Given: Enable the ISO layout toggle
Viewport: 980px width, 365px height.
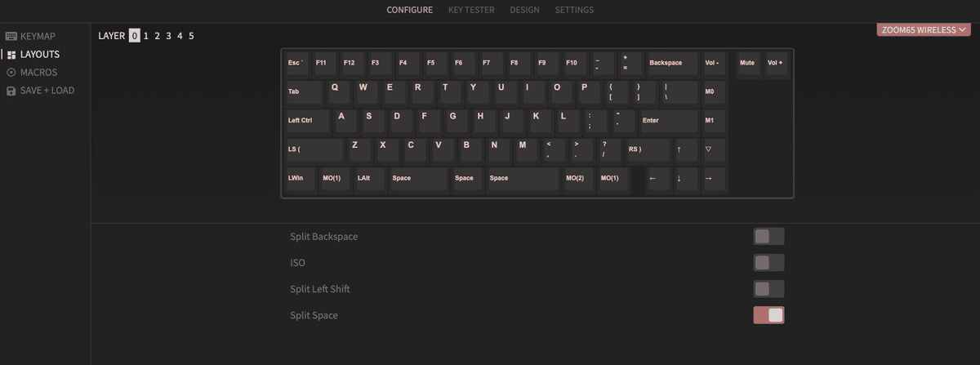Looking at the screenshot, I should (768, 263).
